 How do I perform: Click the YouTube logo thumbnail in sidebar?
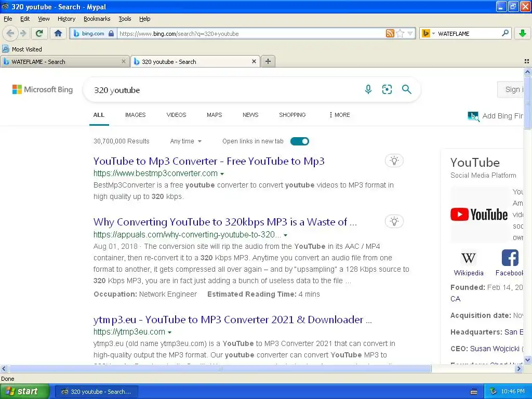479,215
